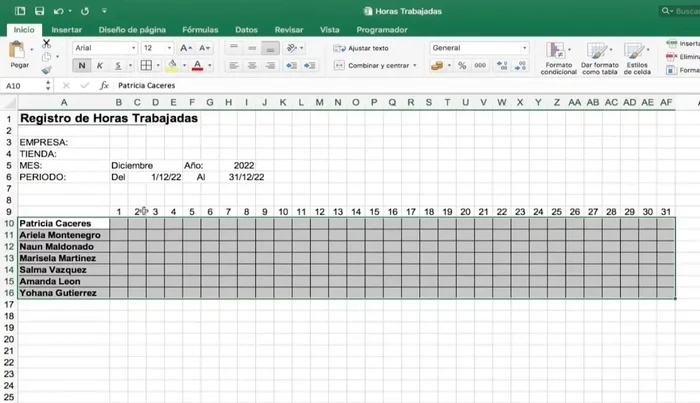
Task: Switch to the Insertar tab
Action: coord(67,30)
